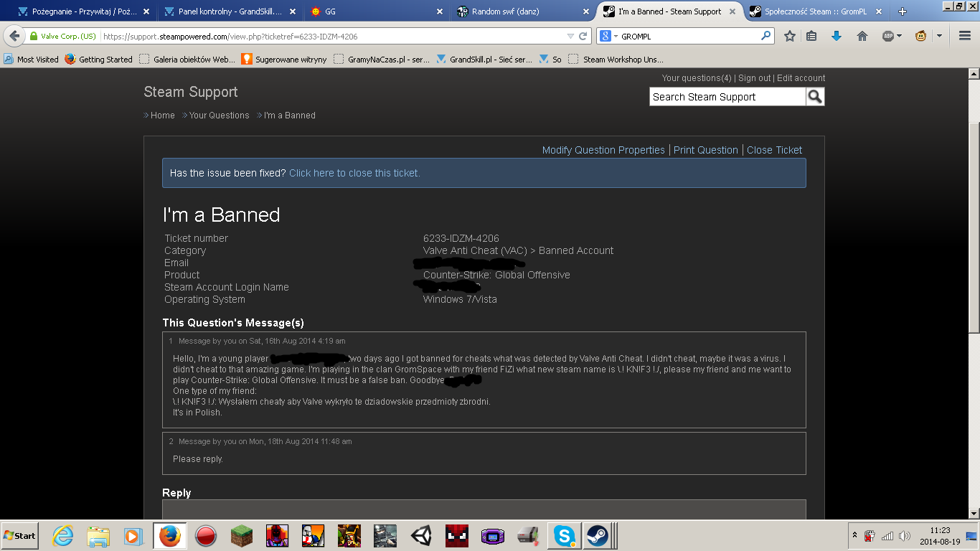
Task: Go to the Your Questions breadcrumb
Action: point(219,116)
